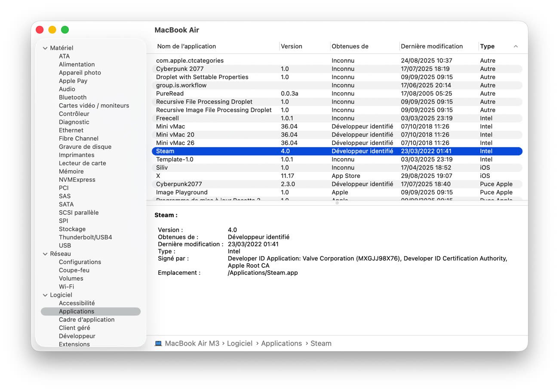Image resolution: width=559 pixels, height=392 pixels.
Task: Open SCSI parallèle in the sidebar
Action: point(79,212)
